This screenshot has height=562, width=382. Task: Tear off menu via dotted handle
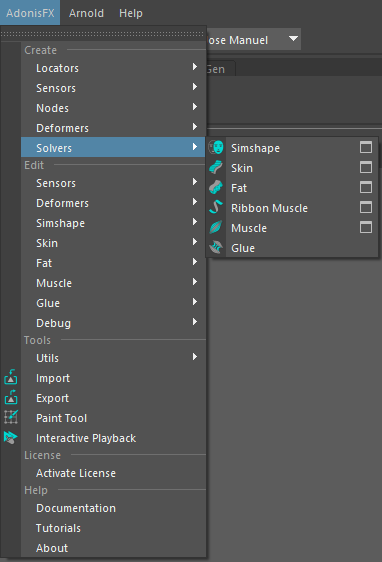pos(103,34)
